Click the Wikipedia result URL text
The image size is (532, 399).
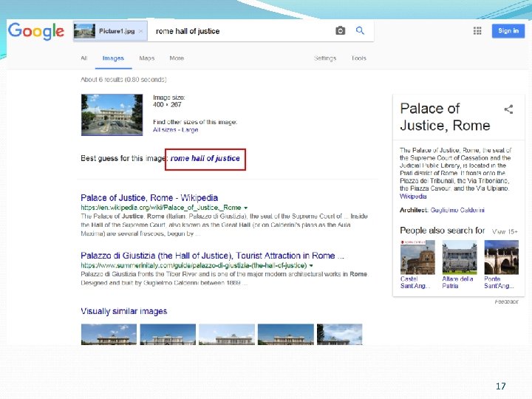point(161,208)
